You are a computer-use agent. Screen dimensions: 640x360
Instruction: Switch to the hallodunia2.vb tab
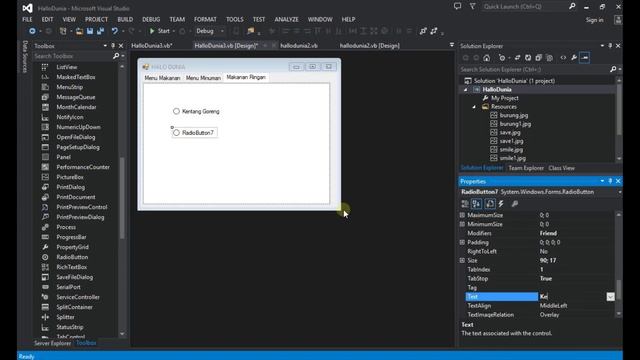[299, 46]
